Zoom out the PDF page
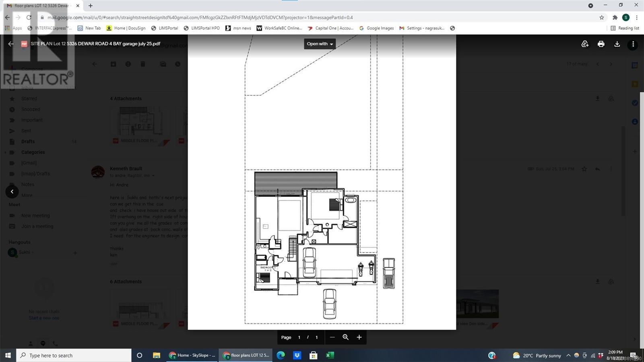Screen dimensions: 644x362 [x=332, y=337]
